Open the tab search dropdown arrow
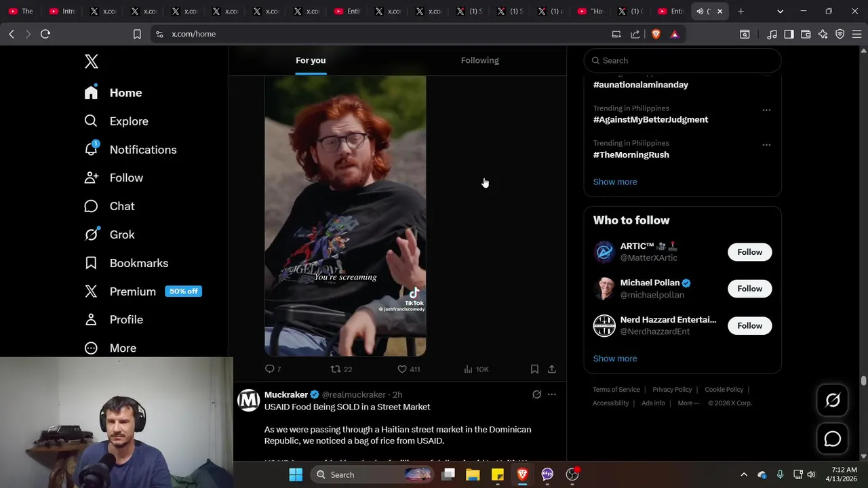This screenshot has height=488, width=868. pyautogui.click(x=780, y=12)
